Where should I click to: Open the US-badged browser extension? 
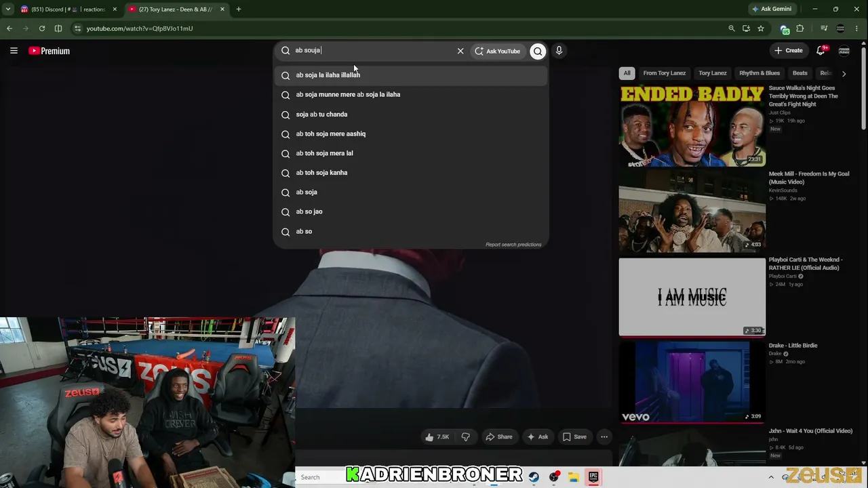pyautogui.click(x=785, y=29)
